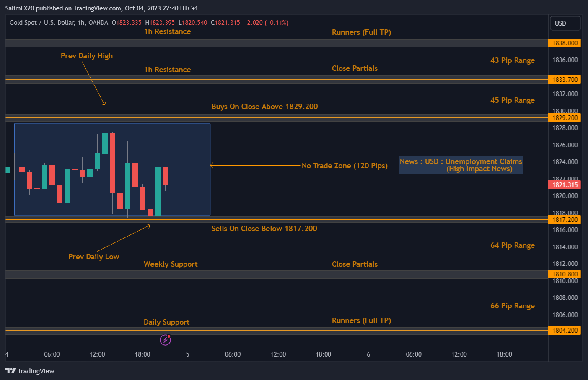Screen dimensions: 588x380
Task: Click the purple lightning events icon below the chart
Action: pyautogui.click(x=166, y=340)
